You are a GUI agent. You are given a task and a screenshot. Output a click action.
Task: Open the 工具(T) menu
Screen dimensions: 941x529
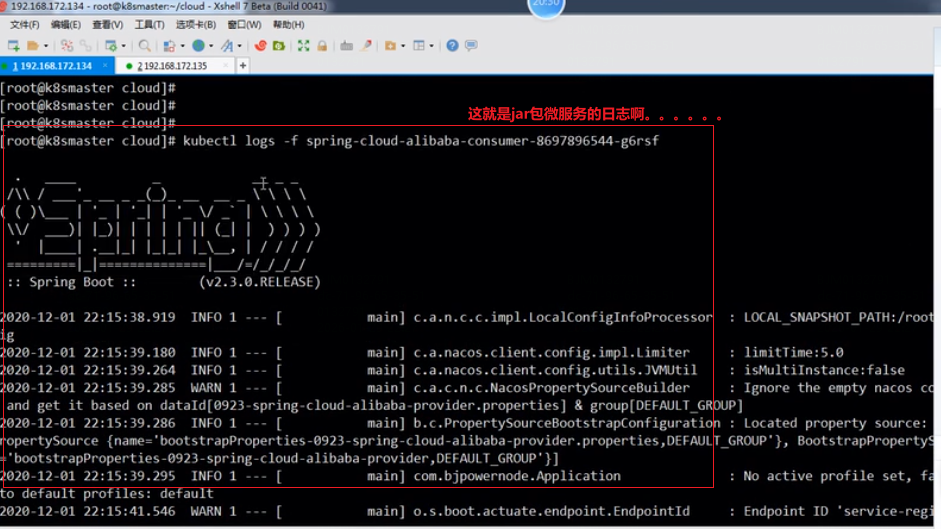149,25
